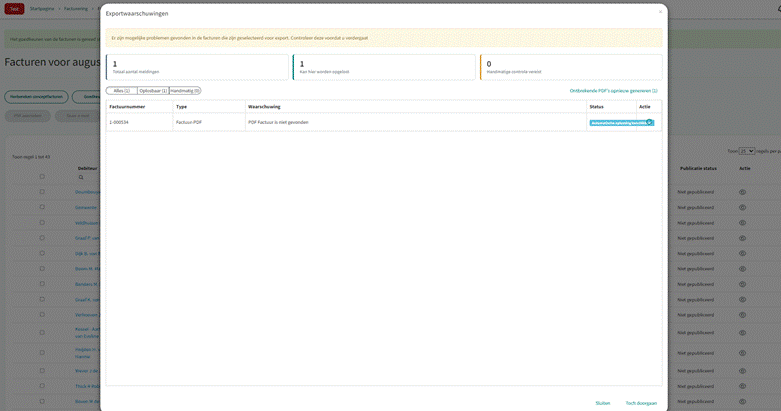Click invoice number 1-000534
781x411 pixels.
(x=119, y=122)
